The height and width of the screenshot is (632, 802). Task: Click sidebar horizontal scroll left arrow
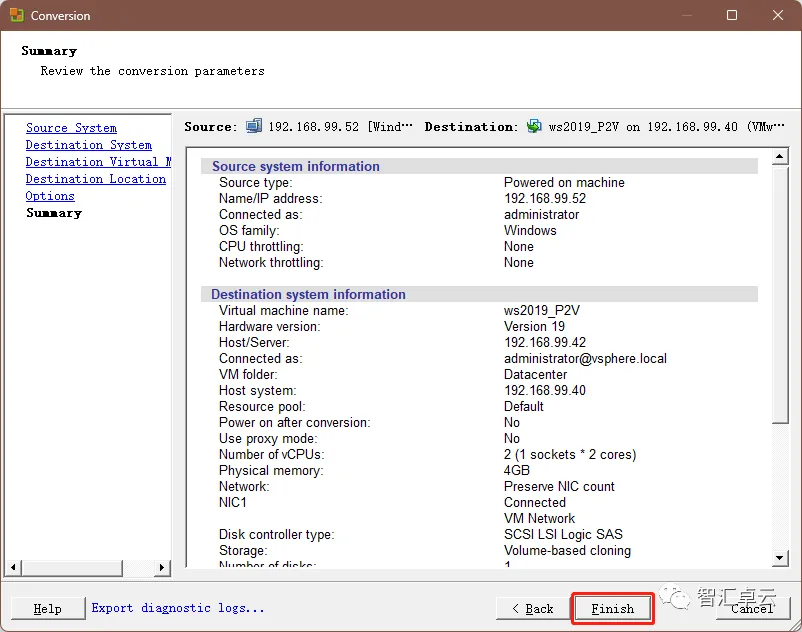pyautogui.click(x=13, y=567)
